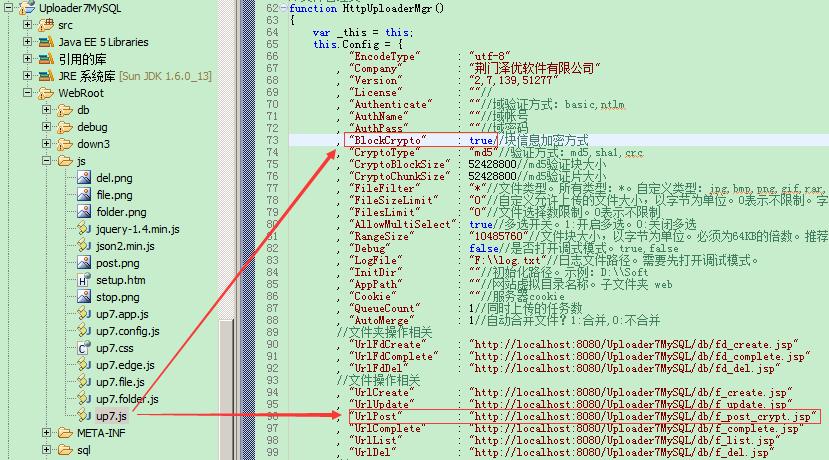The height and width of the screenshot is (460, 829).
Task: Expand the sql folder node
Action: (46, 450)
